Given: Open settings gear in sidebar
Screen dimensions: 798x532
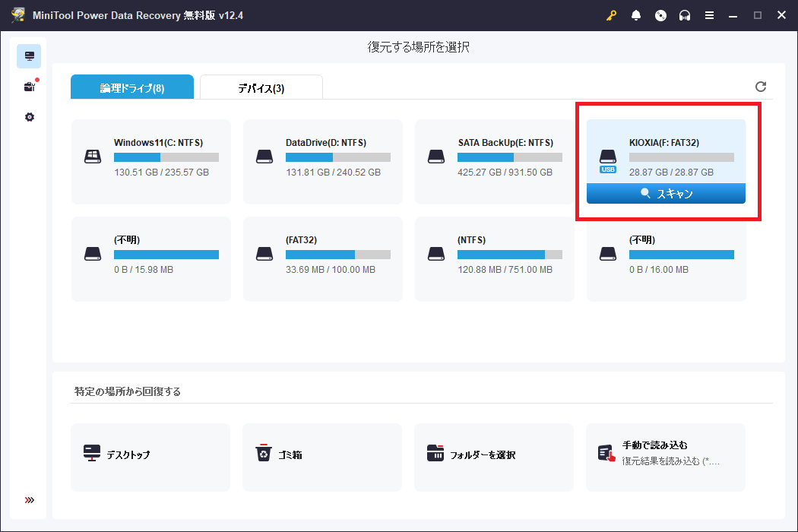Looking at the screenshot, I should 30,117.
